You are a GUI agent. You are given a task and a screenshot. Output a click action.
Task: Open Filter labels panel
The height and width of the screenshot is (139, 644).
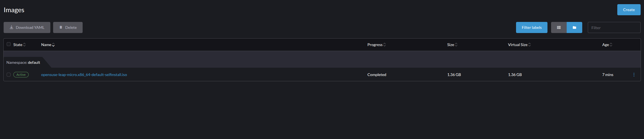coord(532,27)
